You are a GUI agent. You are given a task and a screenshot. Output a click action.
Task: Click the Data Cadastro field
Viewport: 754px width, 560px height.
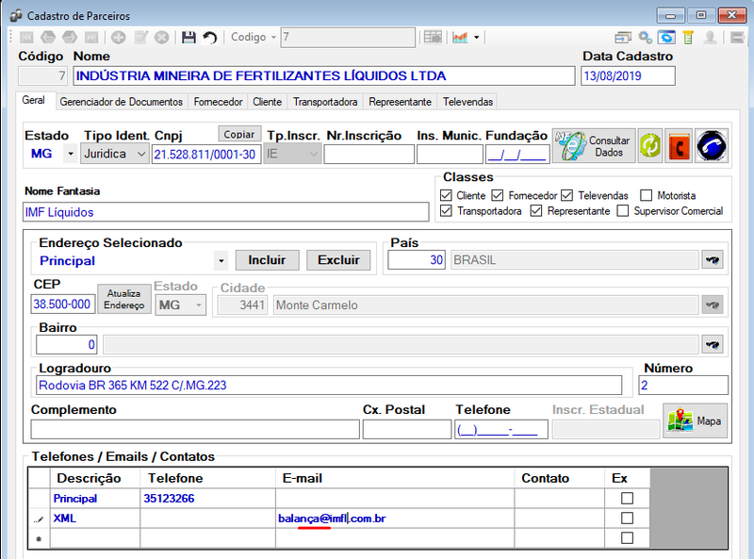[628, 75]
